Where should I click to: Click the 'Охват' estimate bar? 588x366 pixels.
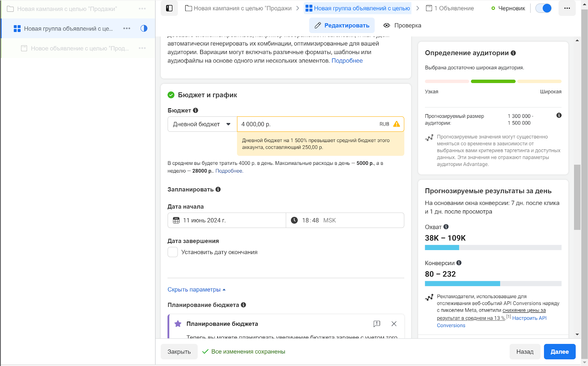click(x=493, y=247)
